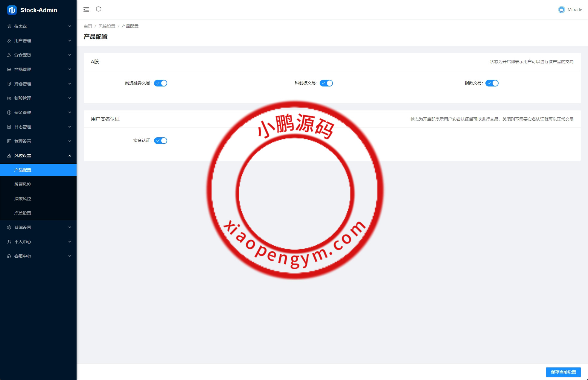Image resolution: width=588 pixels, height=380 pixels.
Task: Select the 点差设置 submenu item
Action: coord(23,213)
